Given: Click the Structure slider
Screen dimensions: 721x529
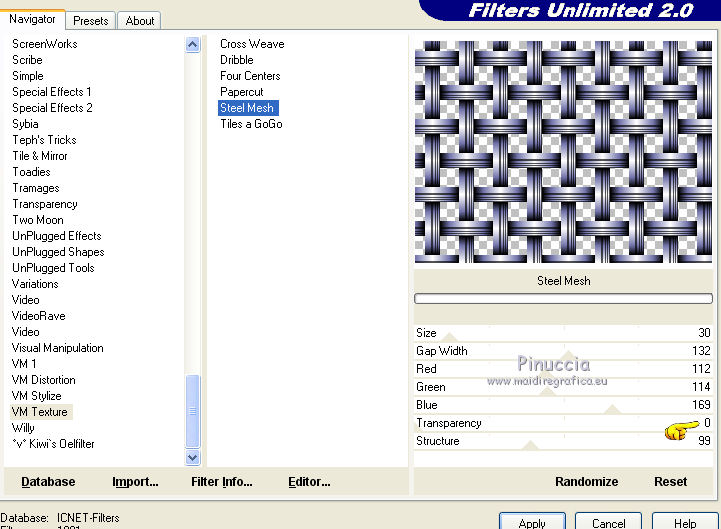Looking at the screenshot, I should click(563, 441).
